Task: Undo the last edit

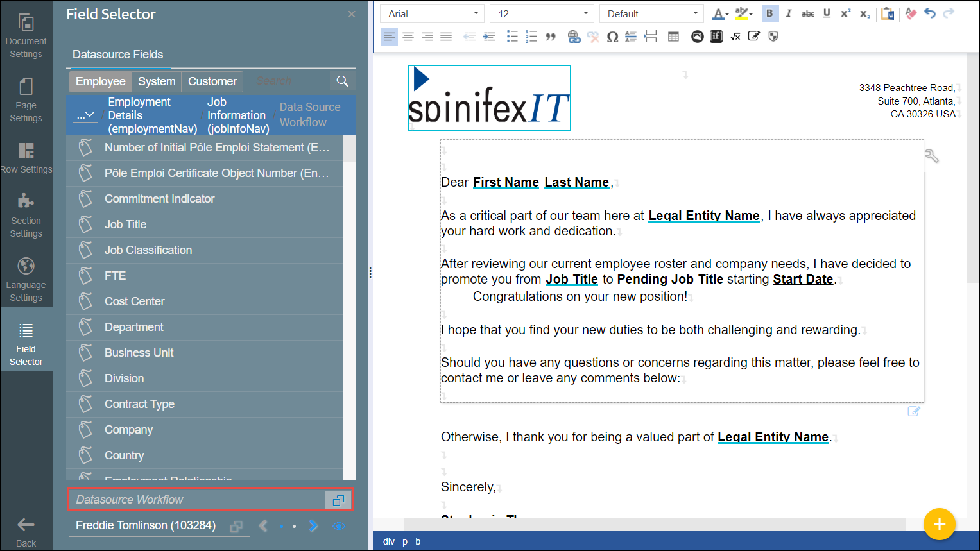Action: (930, 13)
